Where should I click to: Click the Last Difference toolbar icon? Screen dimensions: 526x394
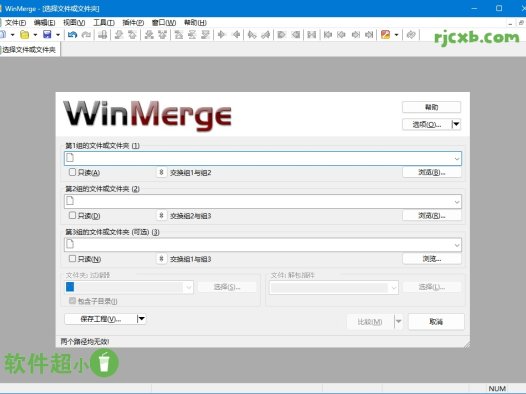(205, 35)
